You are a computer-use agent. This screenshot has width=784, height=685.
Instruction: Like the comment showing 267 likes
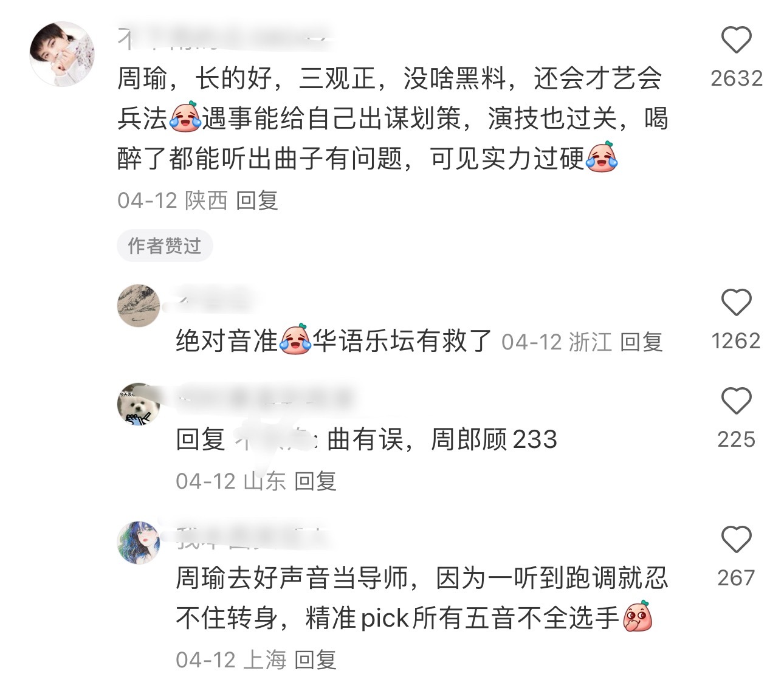click(736, 539)
